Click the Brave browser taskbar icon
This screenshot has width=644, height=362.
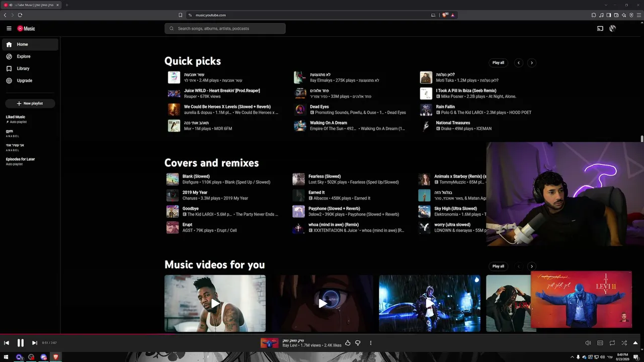click(55, 357)
